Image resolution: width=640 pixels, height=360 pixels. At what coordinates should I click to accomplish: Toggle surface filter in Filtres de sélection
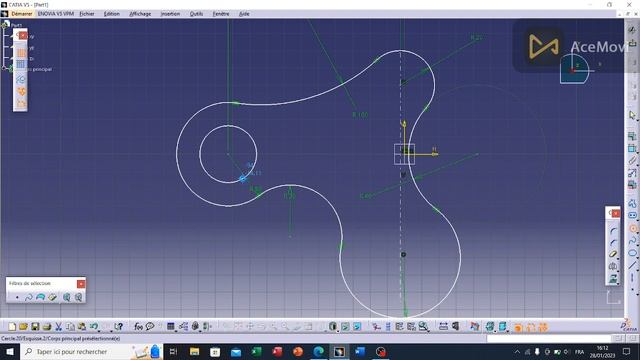coord(40,297)
